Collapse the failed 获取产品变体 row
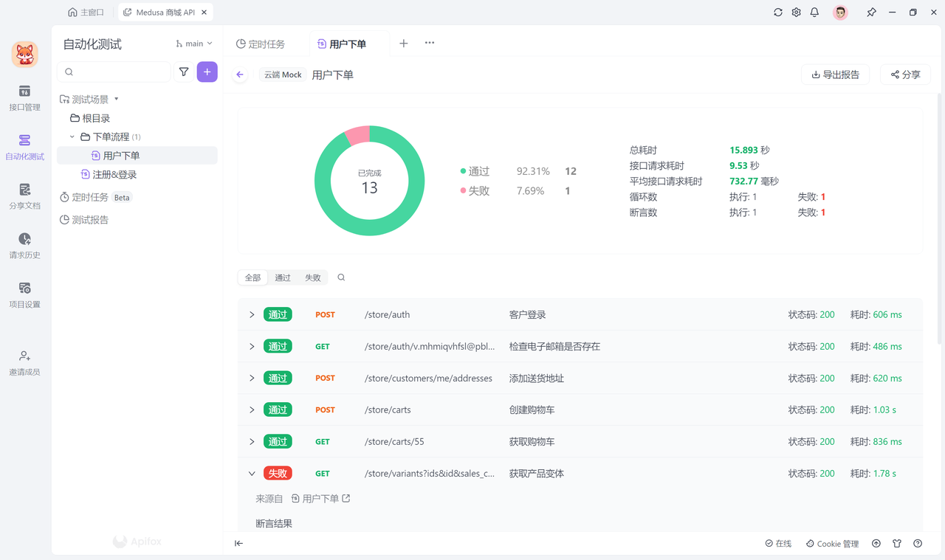The height and width of the screenshot is (560, 945). point(252,474)
